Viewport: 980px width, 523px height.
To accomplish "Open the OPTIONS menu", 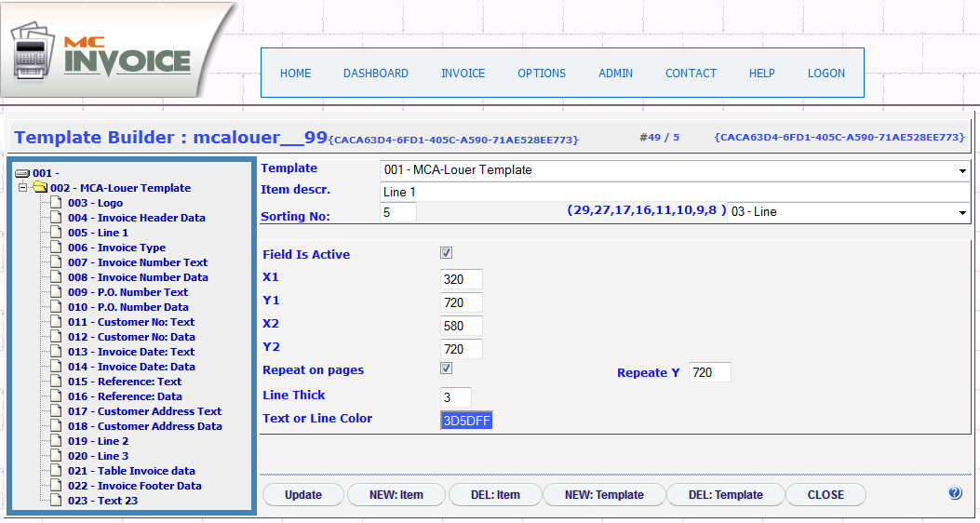I will (x=542, y=74).
